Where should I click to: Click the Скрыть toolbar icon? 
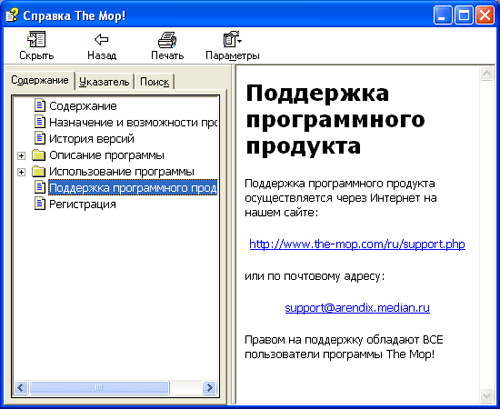pos(36,39)
